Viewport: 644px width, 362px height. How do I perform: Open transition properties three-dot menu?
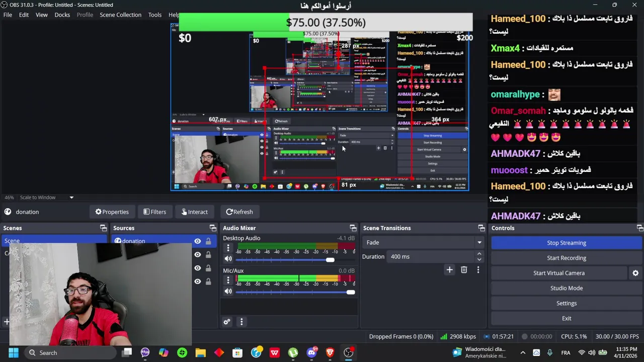tap(478, 270)
